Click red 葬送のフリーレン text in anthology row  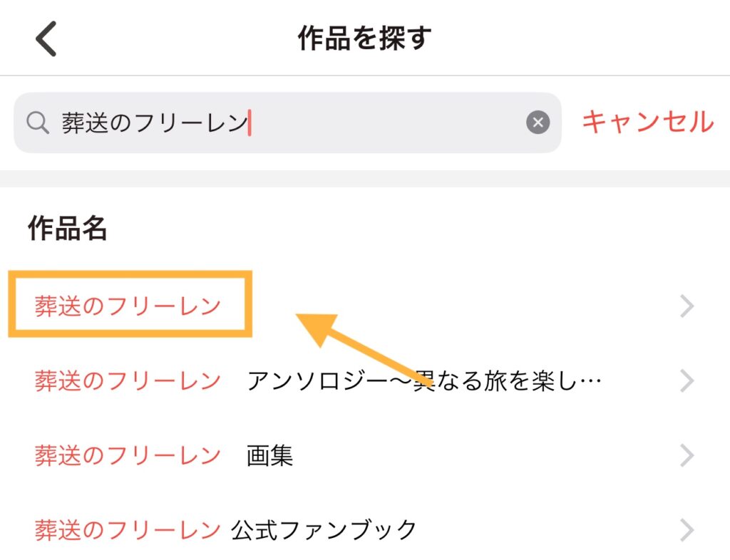[x=128, y=381]
